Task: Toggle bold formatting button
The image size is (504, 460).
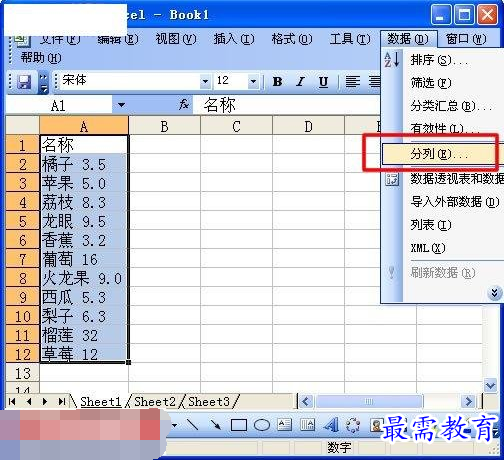Action: click(x=277, y=82)
